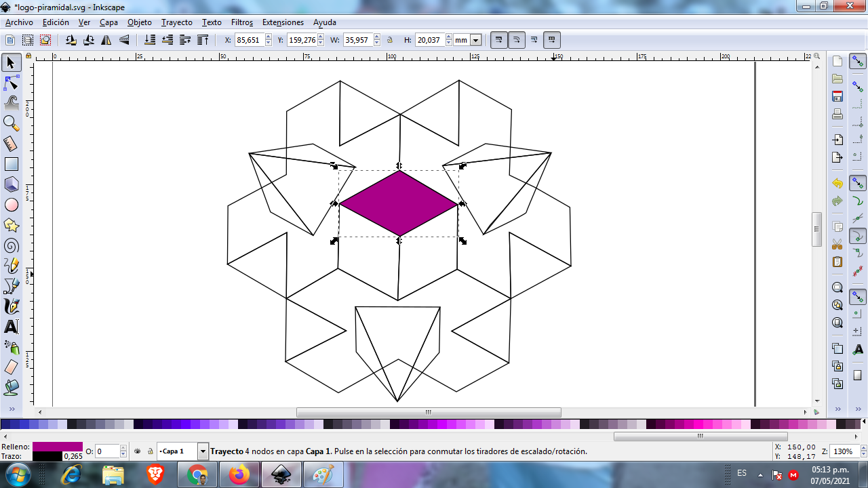Viewport: 868px width, 488px height.
Task: Click the H height input field
Action: click(429, 40)
